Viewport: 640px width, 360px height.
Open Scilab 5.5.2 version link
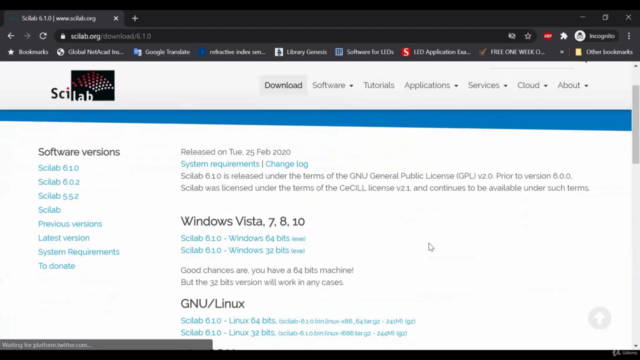(x=58, y=196)
